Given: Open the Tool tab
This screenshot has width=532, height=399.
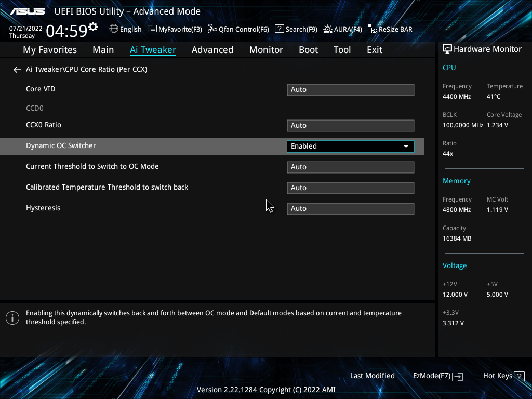Looking at the screenshot, I should pos(342,50).
